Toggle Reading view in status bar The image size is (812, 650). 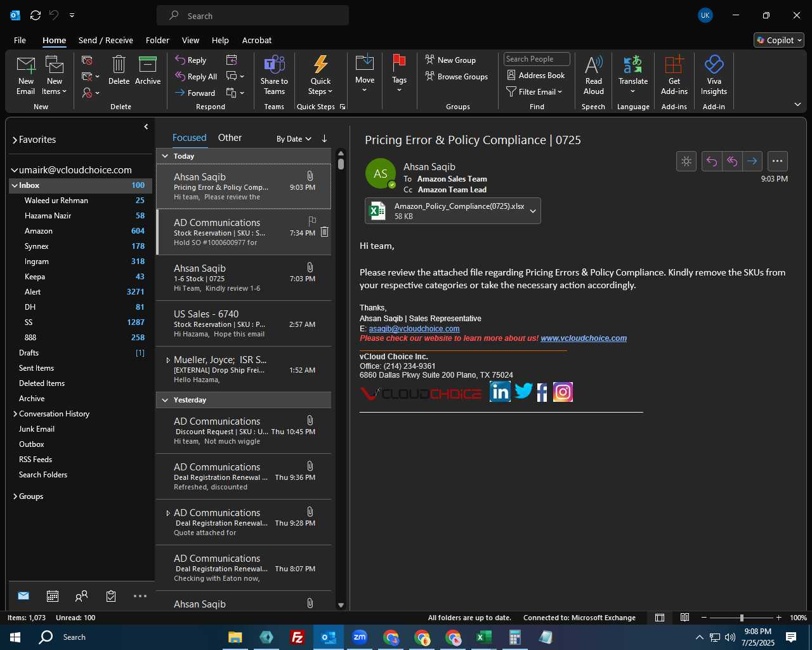(685, 618)
